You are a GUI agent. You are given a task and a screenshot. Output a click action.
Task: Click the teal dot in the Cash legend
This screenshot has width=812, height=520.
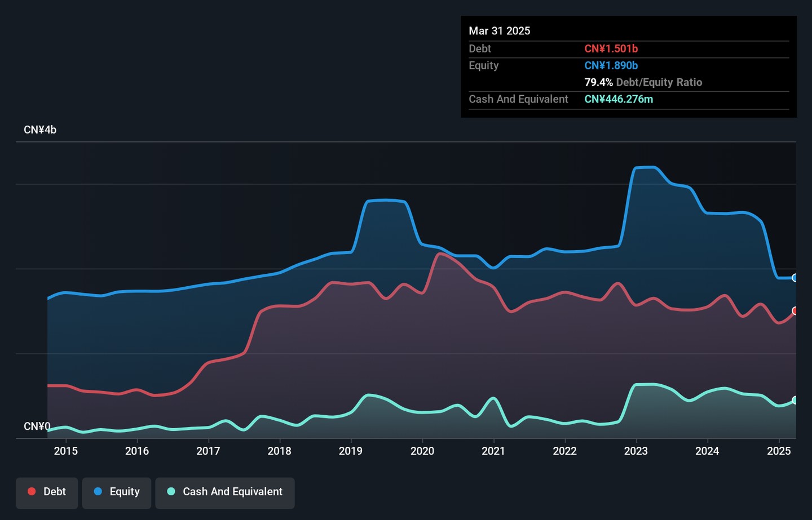tap(171, 492)
